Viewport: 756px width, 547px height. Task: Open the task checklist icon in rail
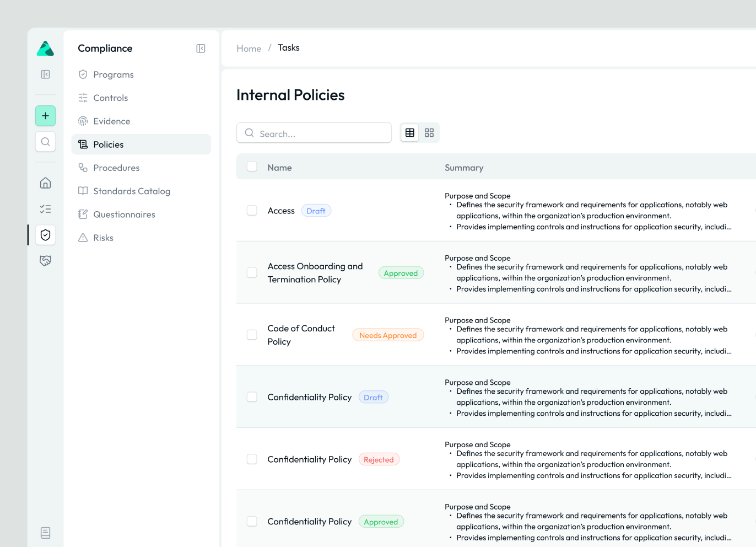coord(46,209)
